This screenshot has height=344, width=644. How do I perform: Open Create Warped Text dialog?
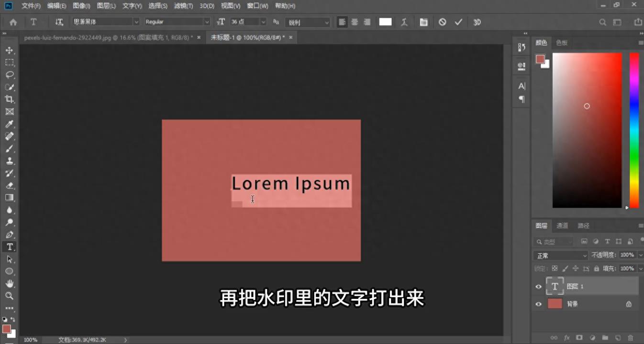point(404,22)
